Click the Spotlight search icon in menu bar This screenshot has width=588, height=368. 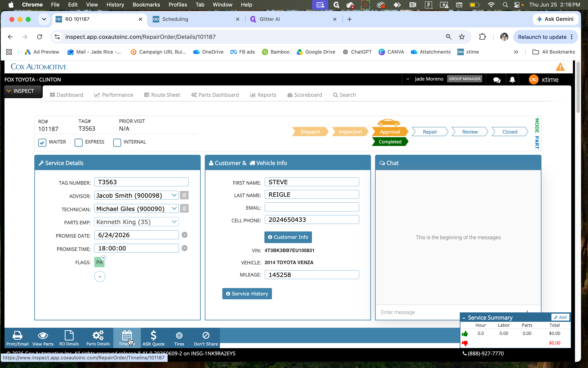505,5
